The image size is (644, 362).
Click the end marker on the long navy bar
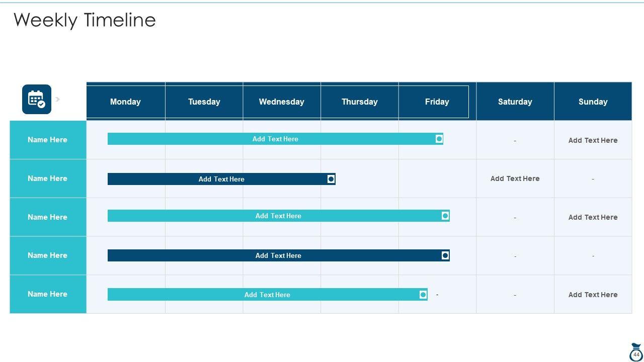pyautogui.click(x=445, y=255)
